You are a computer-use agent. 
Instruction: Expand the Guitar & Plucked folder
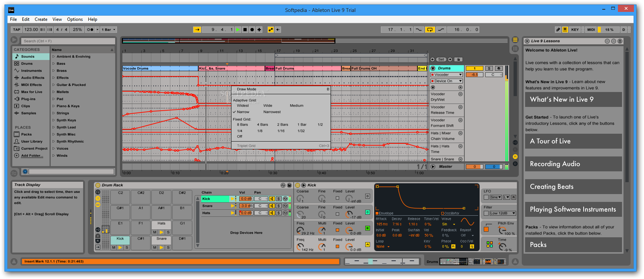pyautogui.click(x=54, y=85)
